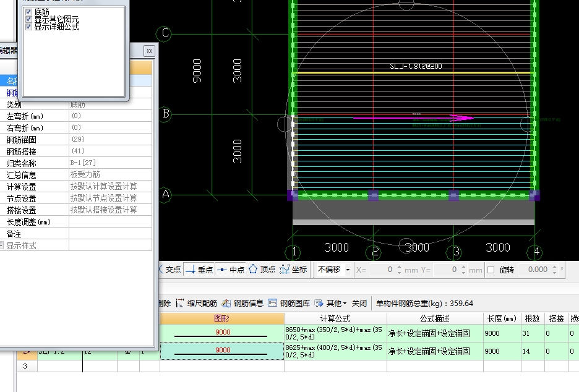
Task: Expand the 显示样式 property group
Action: [2, 245]
